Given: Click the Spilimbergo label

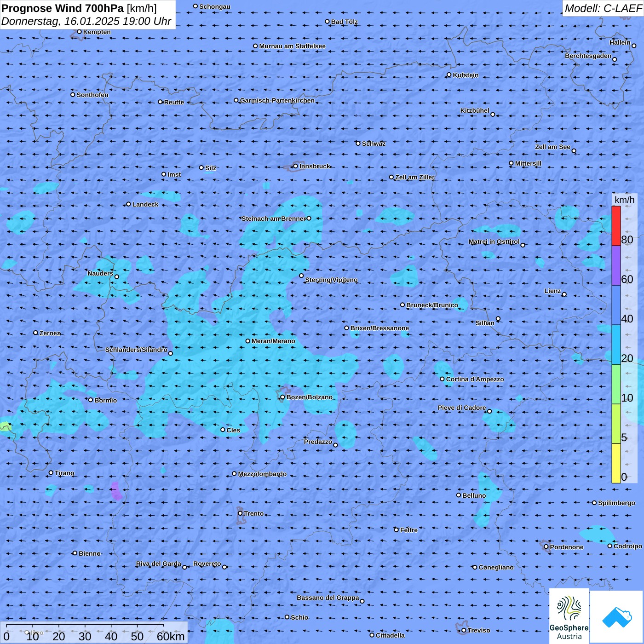Looking at the screenshot, I should click(x=616, y=503).
